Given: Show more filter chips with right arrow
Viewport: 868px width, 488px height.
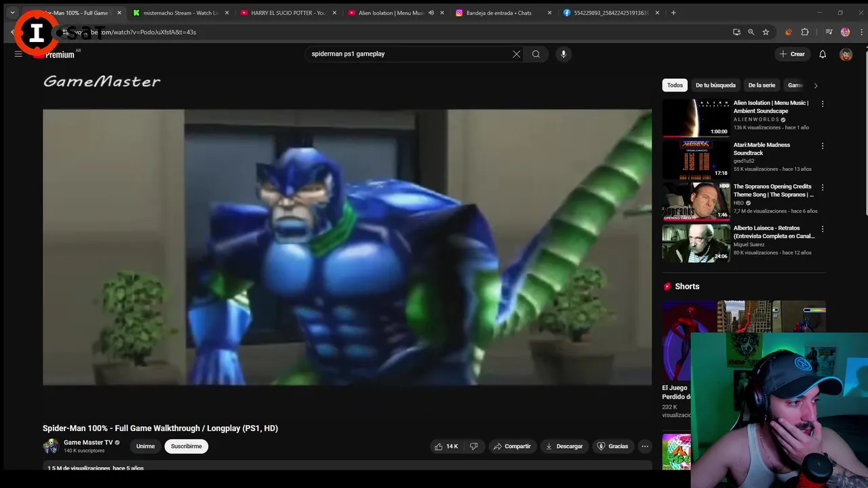Looking at the screenshot, I should coord(816,85).
